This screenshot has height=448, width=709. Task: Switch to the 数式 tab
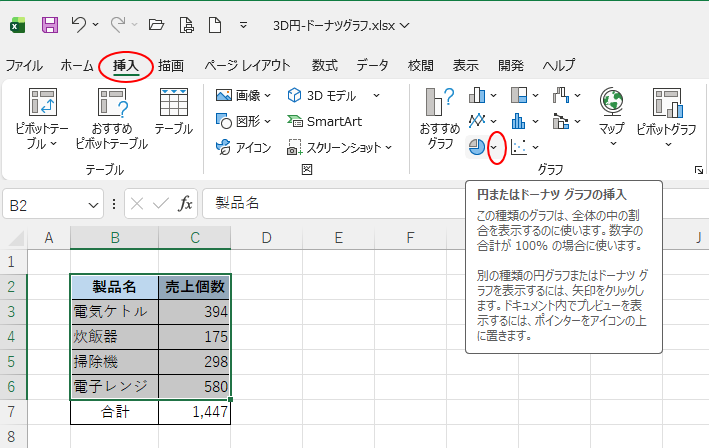click(x=325, y=66)
